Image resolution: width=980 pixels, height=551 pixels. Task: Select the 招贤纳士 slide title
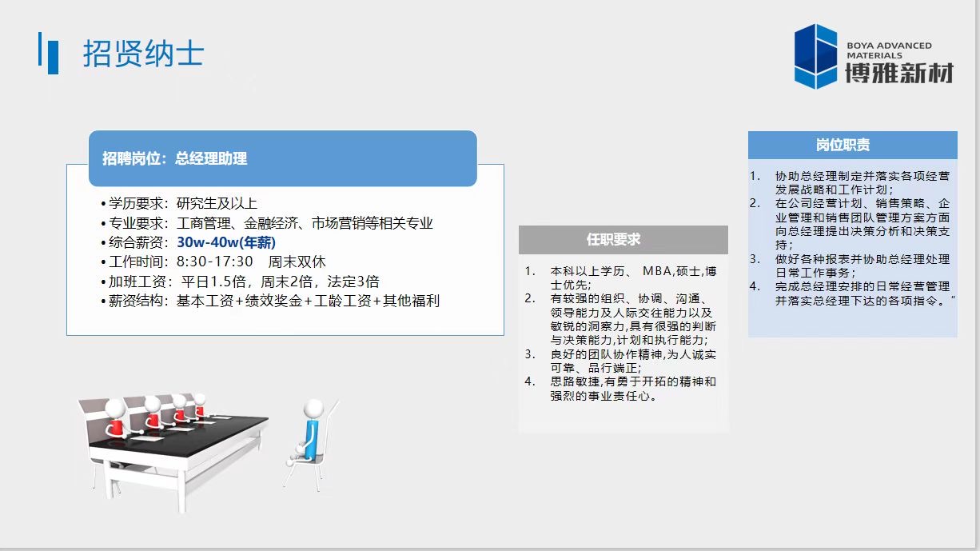click(x=143, y=54)
